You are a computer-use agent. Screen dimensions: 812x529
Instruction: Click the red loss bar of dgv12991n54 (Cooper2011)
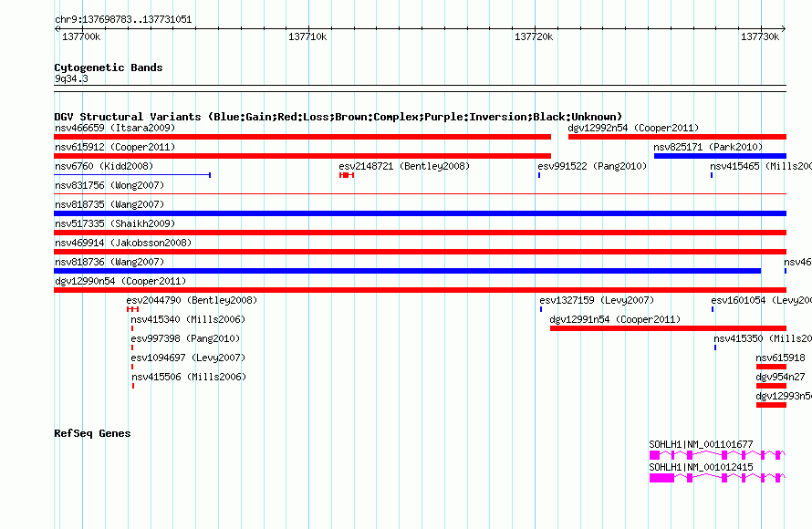pyautogui.click(x=668, y=328)
